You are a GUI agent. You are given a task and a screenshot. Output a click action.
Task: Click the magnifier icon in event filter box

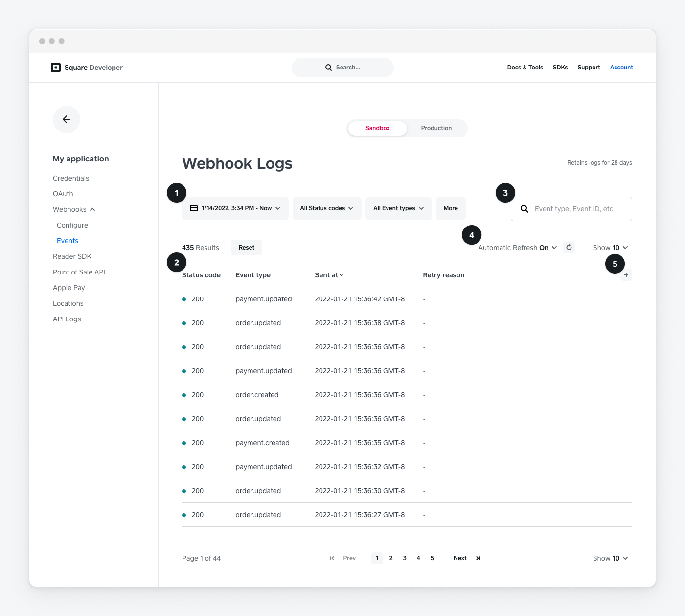pyautogui.click(x=525, y=209)
